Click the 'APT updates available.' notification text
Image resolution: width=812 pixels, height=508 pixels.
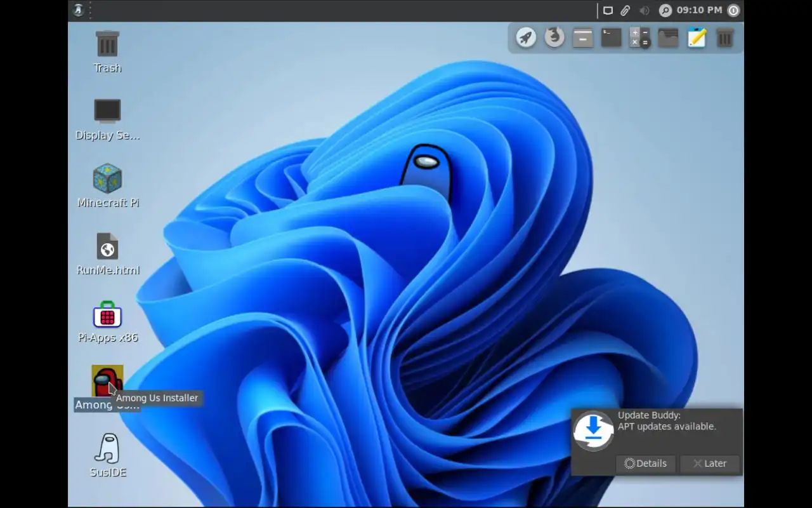667,427
